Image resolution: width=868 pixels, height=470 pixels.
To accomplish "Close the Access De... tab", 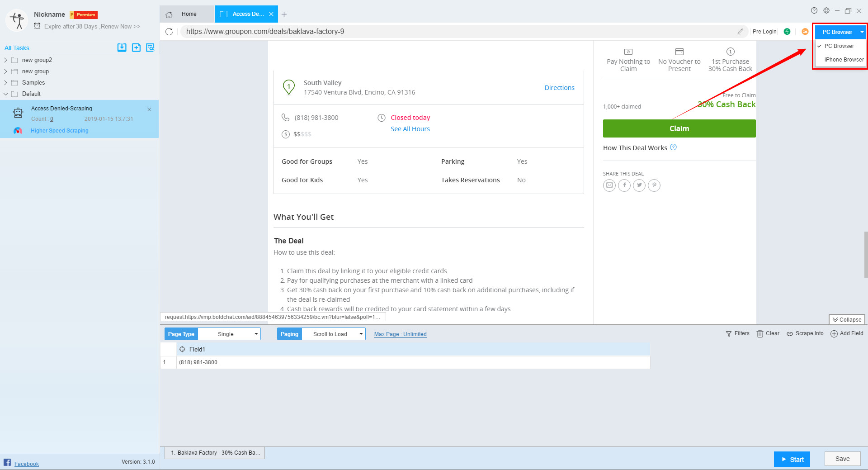I will point(271,14).
